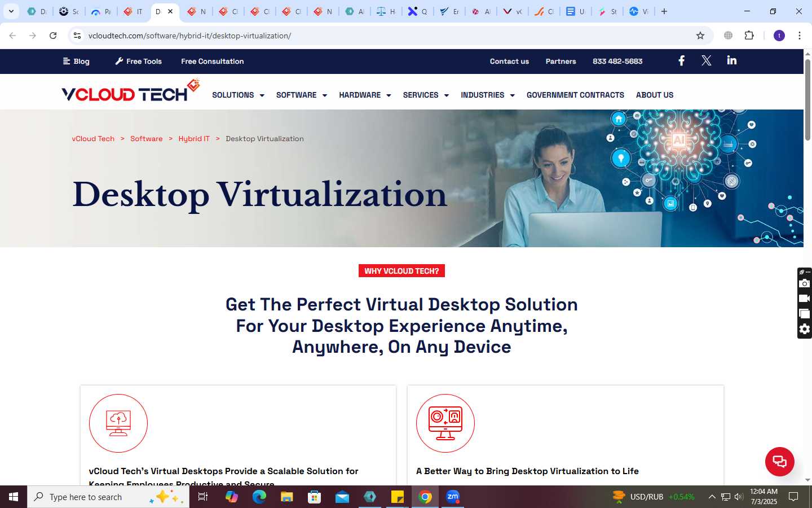The width and height of the screenshot is (812, 508).
Task: Open the Contact us link
Action: [509, 61]
